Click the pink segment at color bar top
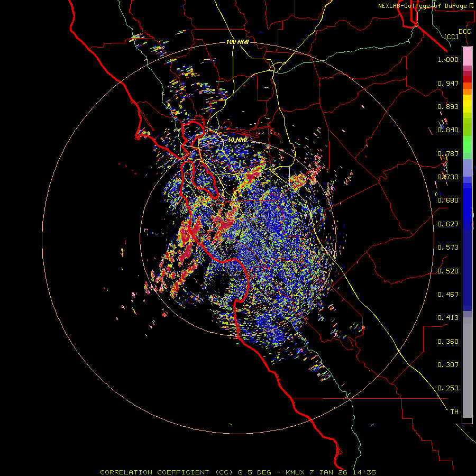 (x=467, y=57)
